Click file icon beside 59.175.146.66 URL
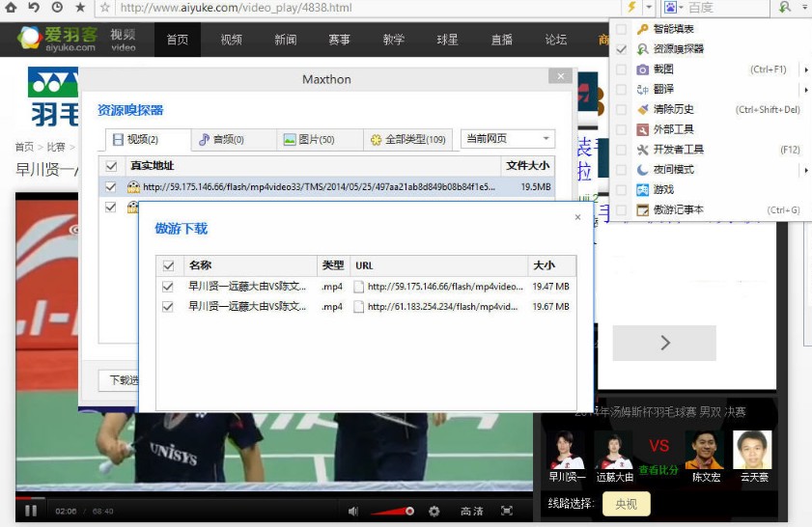The width and height of the screenshot is (812, 527). coord(358,287)
